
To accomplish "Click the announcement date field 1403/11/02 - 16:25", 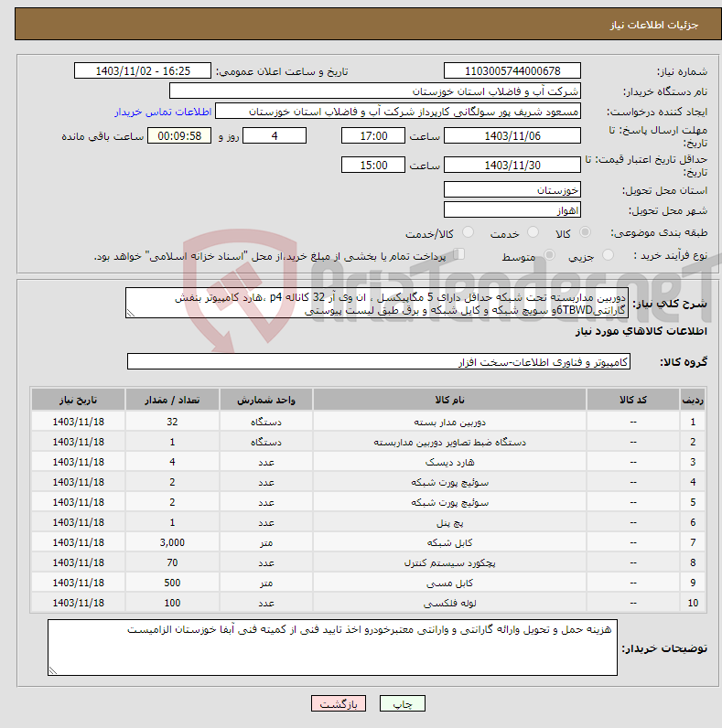I will click(x=143, y=71).
